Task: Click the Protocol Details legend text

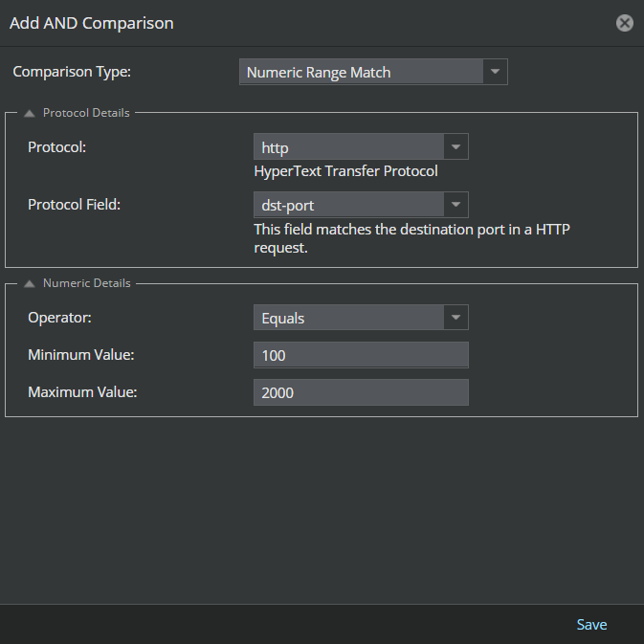Action: point(86,113)
